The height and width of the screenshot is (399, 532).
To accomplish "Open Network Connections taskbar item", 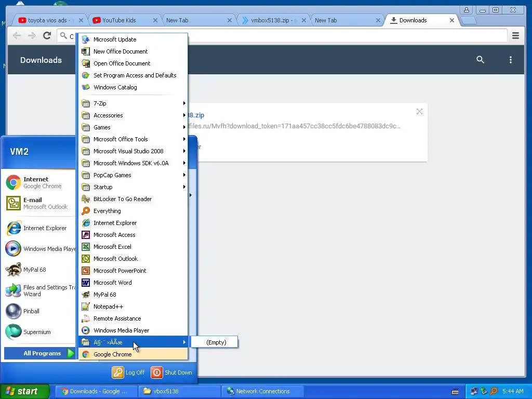I will 262,391.
